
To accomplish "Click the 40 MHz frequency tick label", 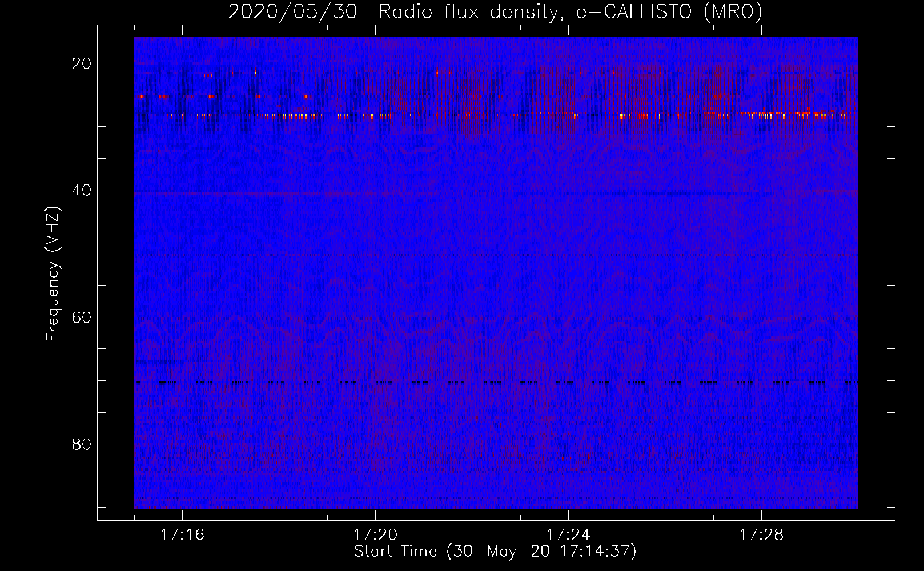I will pyautogui.click(x=82, y=190).
